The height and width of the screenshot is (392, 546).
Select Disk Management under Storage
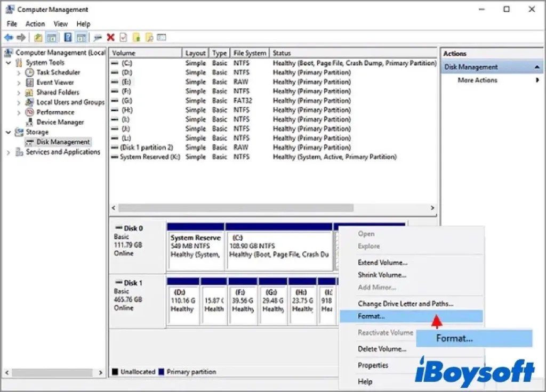(58, 142)
